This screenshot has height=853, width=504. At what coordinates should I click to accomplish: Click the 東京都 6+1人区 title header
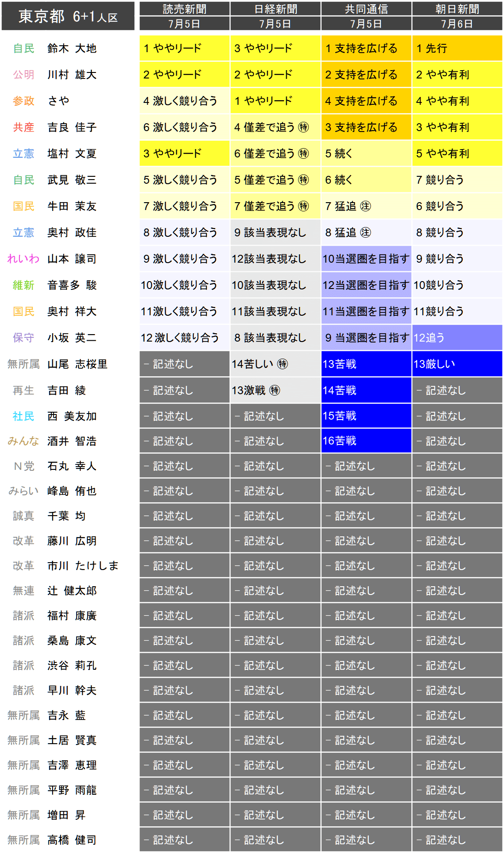[x=68, y=17]
